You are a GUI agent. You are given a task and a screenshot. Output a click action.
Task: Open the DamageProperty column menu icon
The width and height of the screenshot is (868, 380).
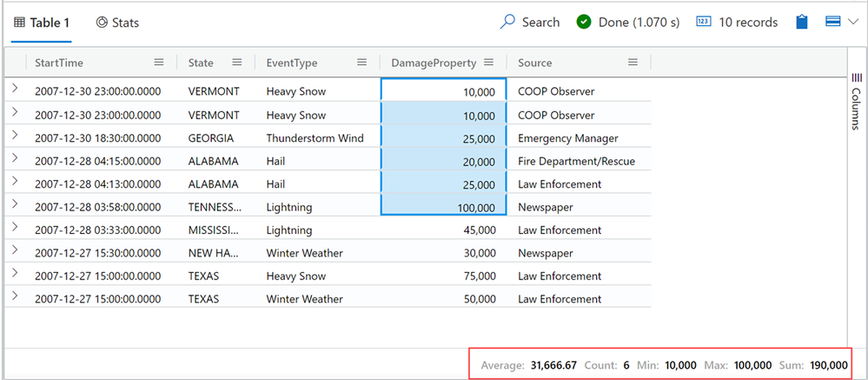point(488,63)
